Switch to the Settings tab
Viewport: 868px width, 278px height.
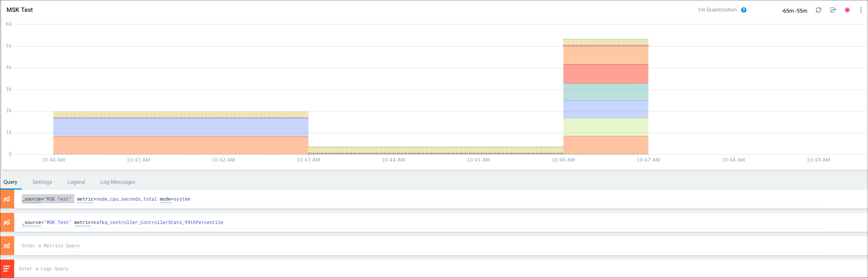click(42, 182)
